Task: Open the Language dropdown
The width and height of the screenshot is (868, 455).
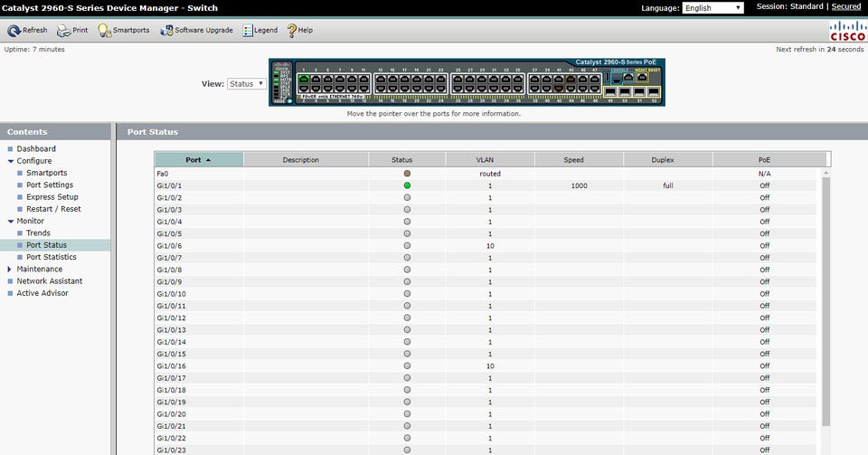Action: pyautogui.click(x=712, y=8)
